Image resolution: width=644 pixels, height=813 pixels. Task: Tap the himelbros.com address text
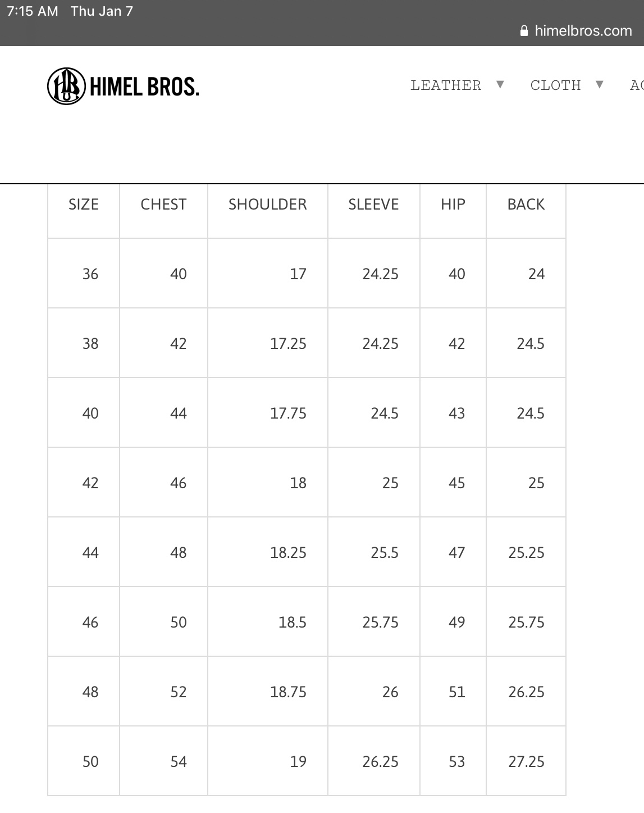(583, 30)
